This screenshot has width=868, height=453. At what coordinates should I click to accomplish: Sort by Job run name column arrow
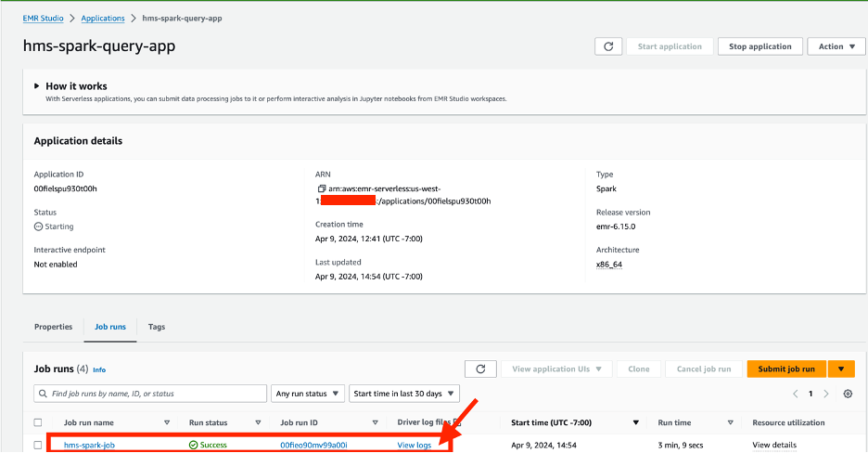167,422
